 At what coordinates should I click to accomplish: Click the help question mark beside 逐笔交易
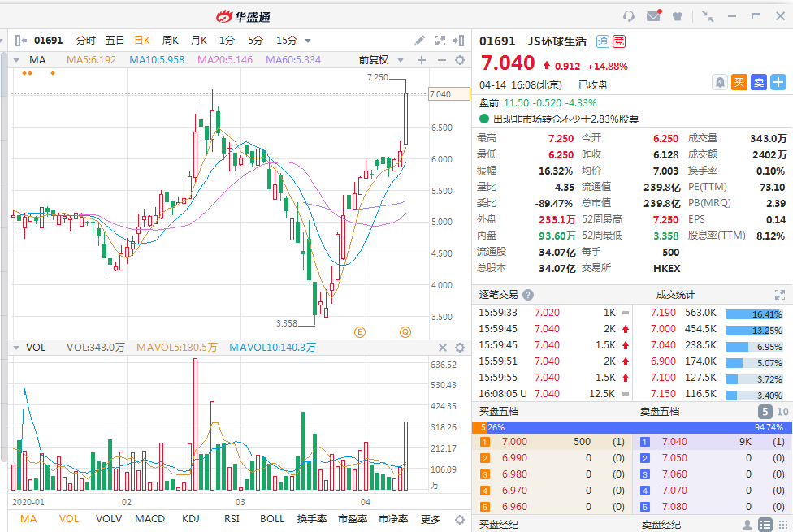click(x=528, y=295)
